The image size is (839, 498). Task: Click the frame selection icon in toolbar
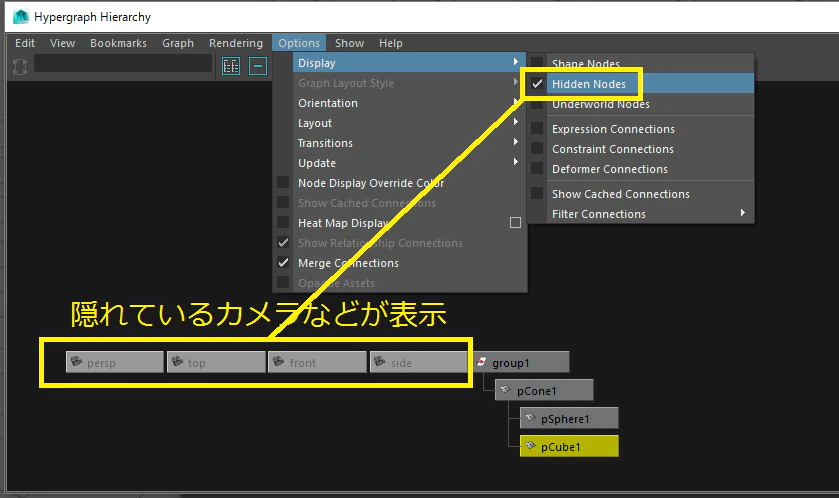pyautogui.click(x=20, y=66)
